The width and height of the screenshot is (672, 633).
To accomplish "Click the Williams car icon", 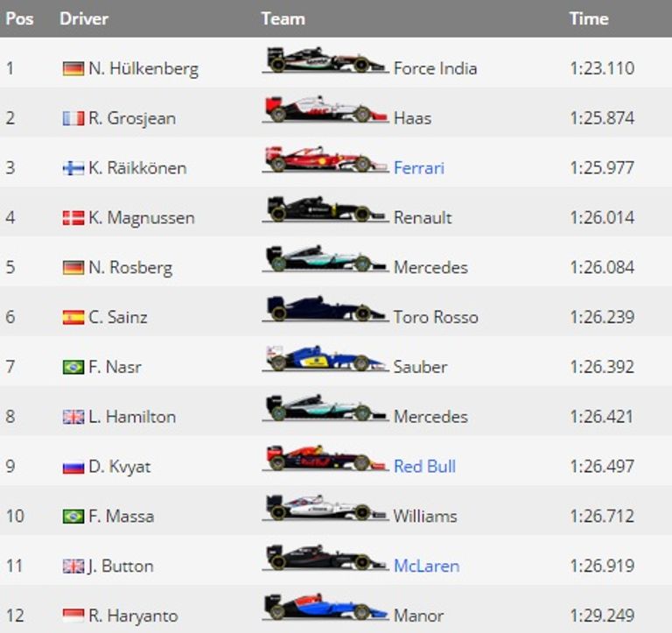I will click(325, 509).
